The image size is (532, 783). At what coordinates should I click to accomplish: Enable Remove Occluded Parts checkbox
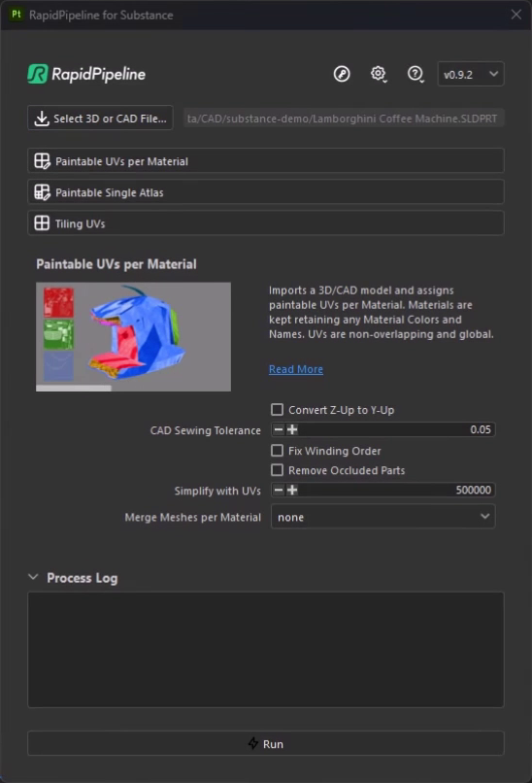pyautogui.click(x=277, y=470)
